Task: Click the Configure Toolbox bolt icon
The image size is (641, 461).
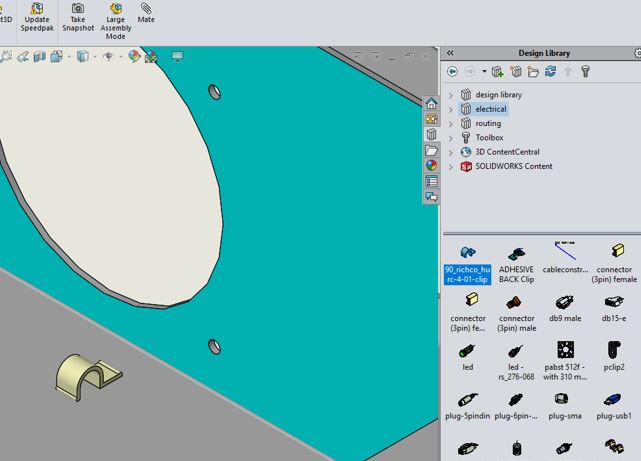Action: click(x=585, y=72)
